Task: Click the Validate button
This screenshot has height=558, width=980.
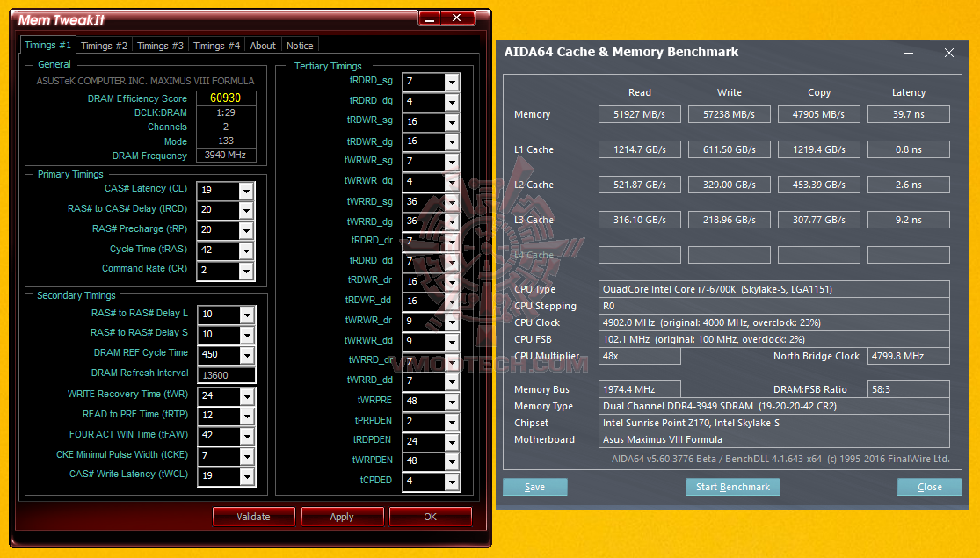Action: 254,517
